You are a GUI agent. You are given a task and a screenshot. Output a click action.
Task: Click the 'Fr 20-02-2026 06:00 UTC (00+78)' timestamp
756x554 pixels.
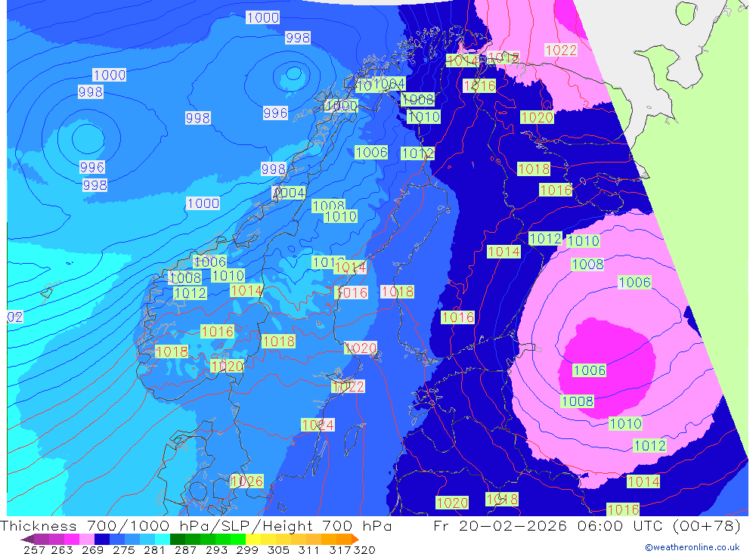(587, 525)
